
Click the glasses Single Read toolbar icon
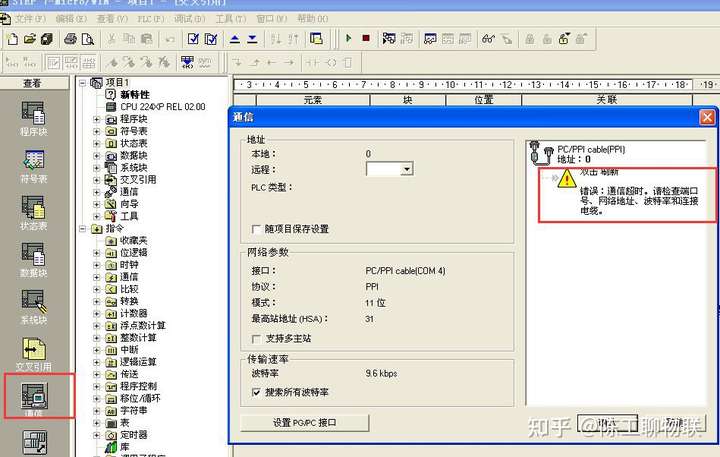[x=488, y=39]
